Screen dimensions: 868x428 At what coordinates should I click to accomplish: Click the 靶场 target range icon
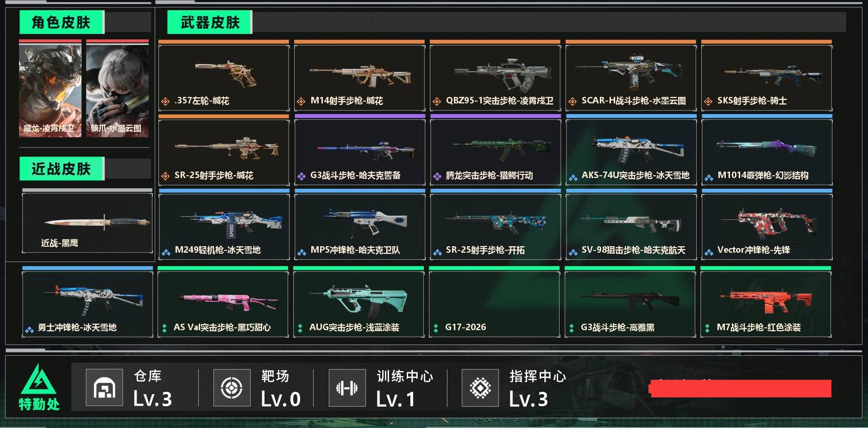coord(232,388)
